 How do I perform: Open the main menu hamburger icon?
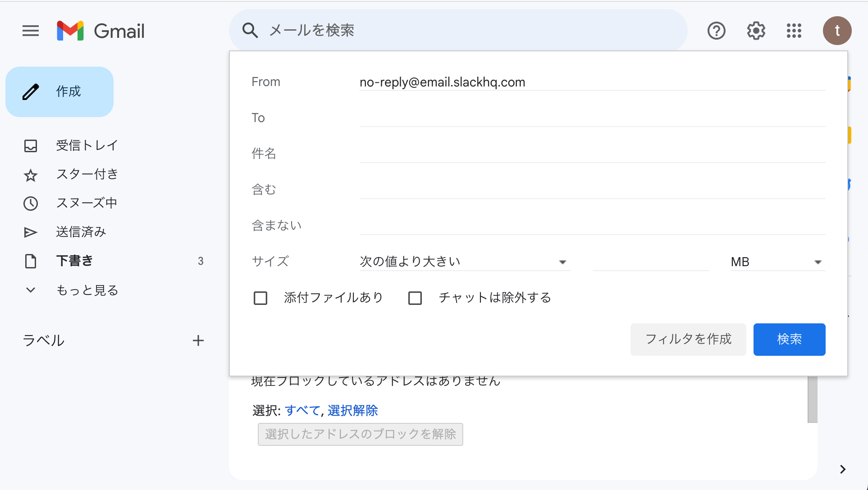pos(31,31)
